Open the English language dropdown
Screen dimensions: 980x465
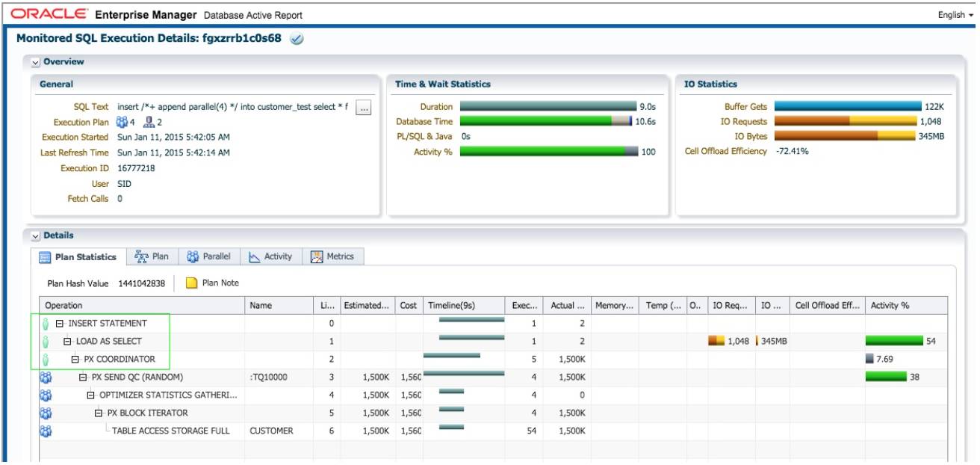(955, 15)
